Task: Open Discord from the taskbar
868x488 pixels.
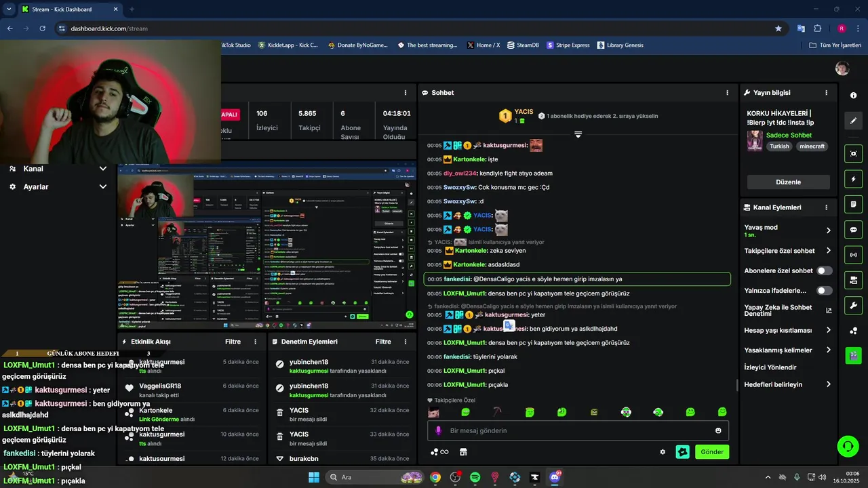Action: [555, 477]
